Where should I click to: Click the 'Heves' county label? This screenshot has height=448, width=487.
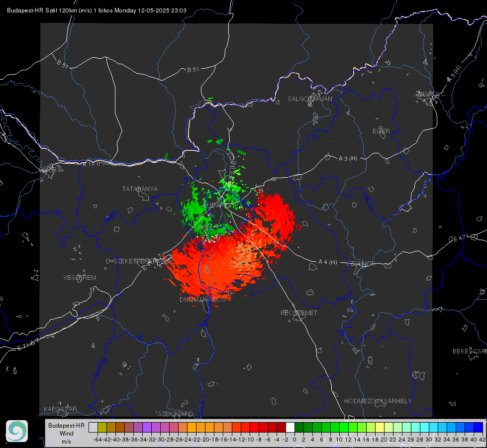pos(368,202)
